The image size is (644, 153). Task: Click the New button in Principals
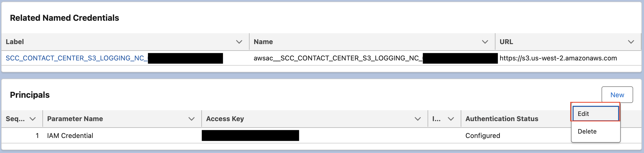[x=617, y=95]
